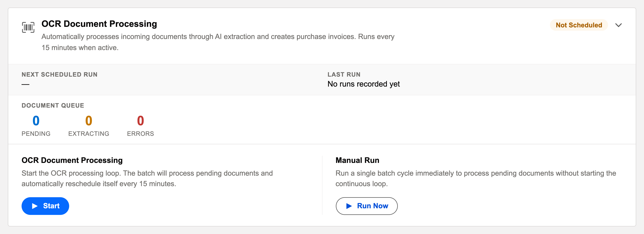
Task: Select the red Errors count number
Action: [x=141, y=120]
